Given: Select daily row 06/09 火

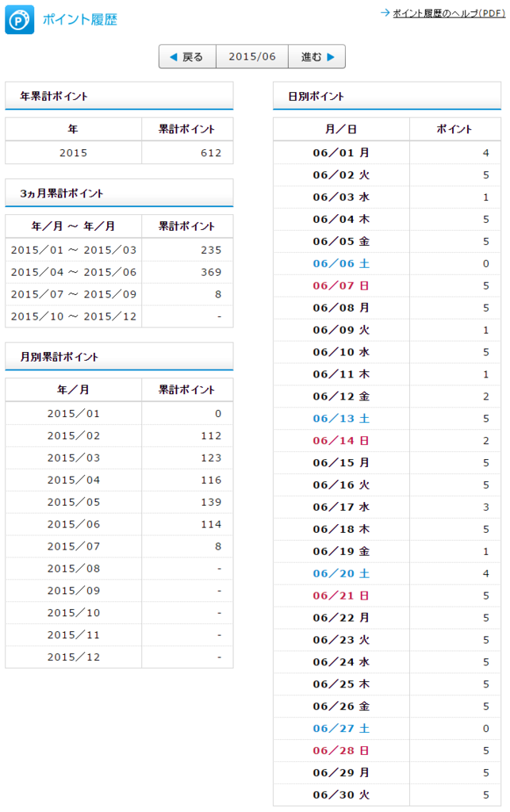Looking at the screenshot, I should (x=387, y=330).
